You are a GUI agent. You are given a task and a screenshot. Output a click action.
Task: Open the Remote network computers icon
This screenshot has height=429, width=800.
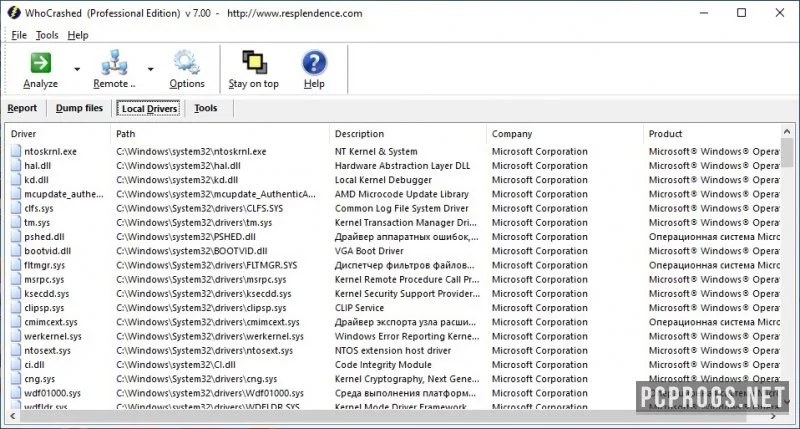point(114,63)
